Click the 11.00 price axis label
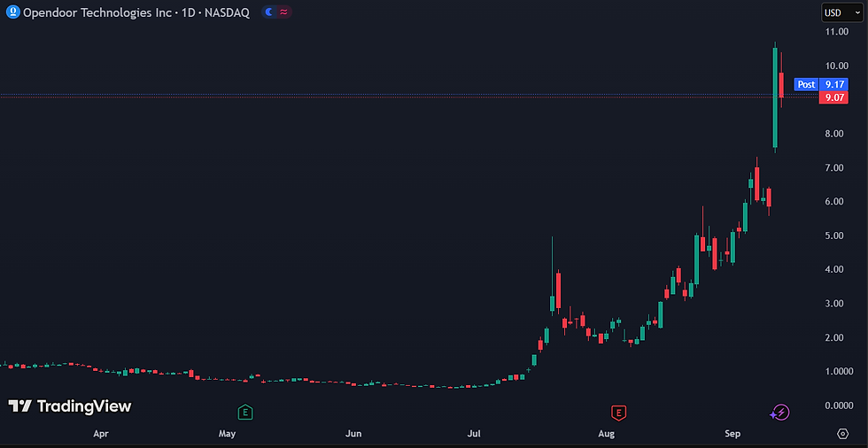The width and height of the screenshot is (868, 448). [x=836, y=32]
